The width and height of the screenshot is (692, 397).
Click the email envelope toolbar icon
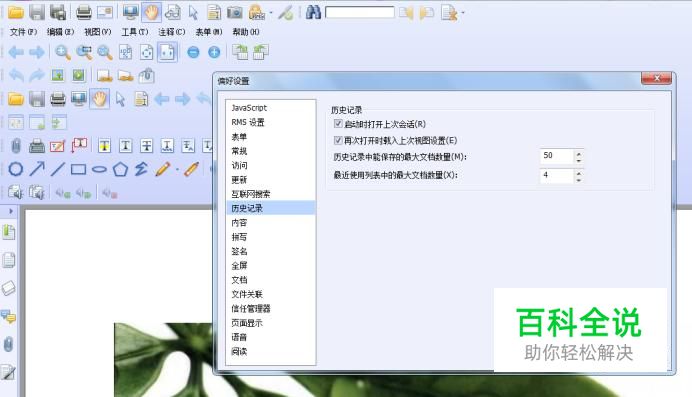(105, 12)
